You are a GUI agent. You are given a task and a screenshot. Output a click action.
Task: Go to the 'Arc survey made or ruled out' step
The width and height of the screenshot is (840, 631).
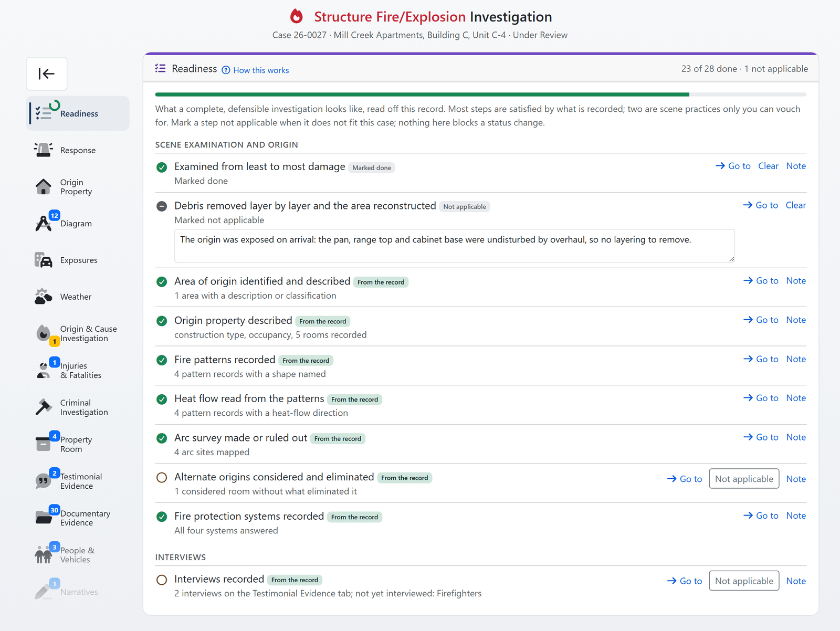(761, 437)
